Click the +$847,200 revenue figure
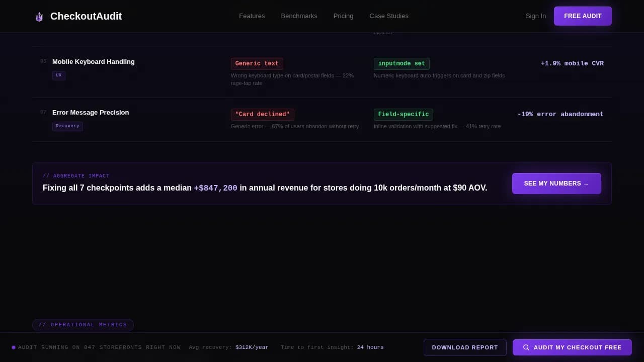This screenshot has width=644, height=362. click(215, 188)
